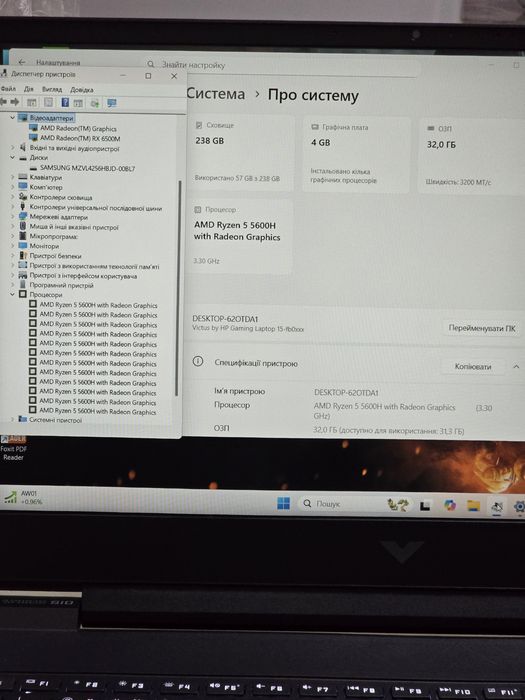
Task: Open the Довідка menu
Action: point(82,90)
